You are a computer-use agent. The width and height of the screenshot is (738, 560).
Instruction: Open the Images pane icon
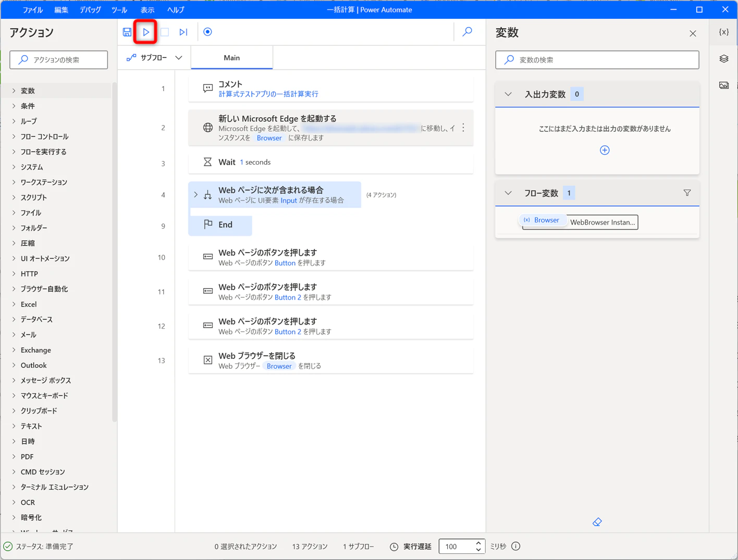724,85
